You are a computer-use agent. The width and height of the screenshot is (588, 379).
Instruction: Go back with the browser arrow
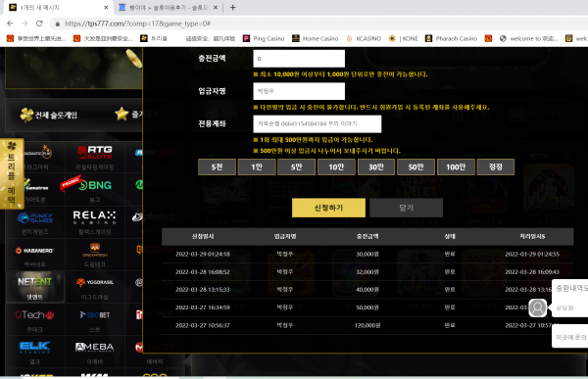pos(10,24)
